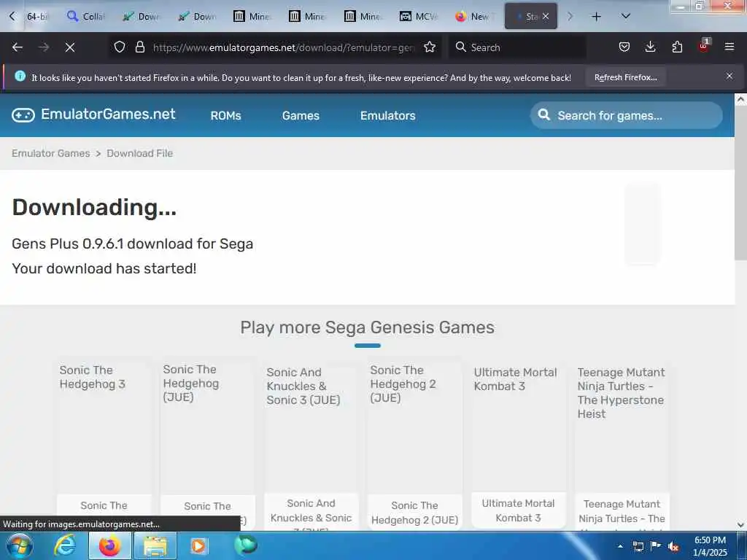
Task: Open Sonic And Knuckles & Sonic 3 card
Action: (x=311, y=443)
